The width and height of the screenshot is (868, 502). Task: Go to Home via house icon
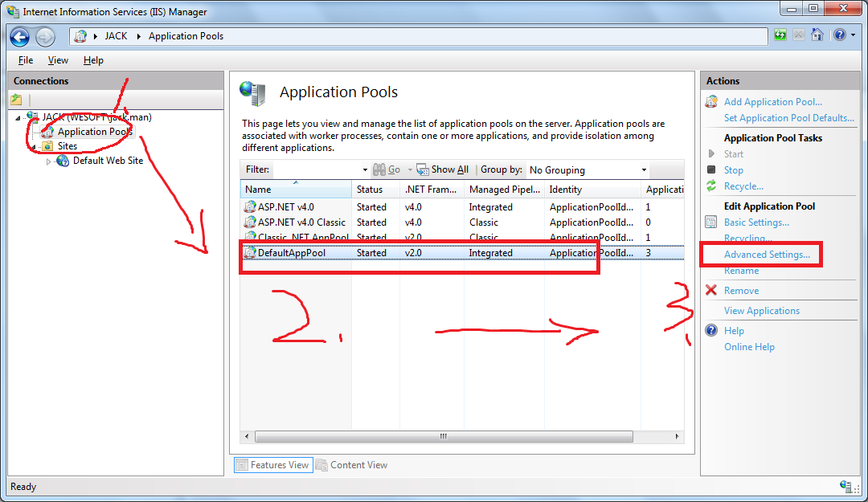[x=817, y=35]
